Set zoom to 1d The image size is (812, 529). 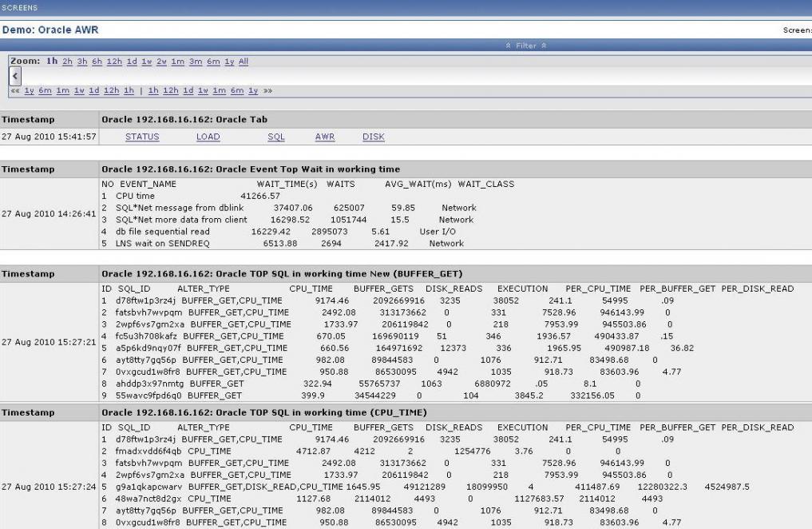pyautogui.click(x=132, y=62)
